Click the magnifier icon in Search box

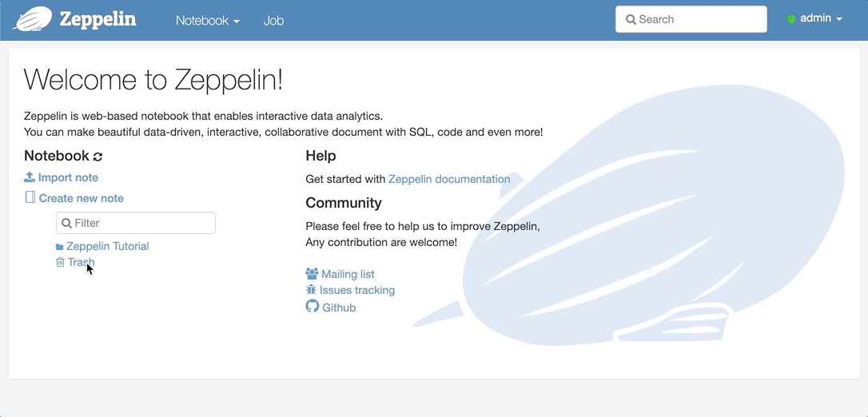631,19
